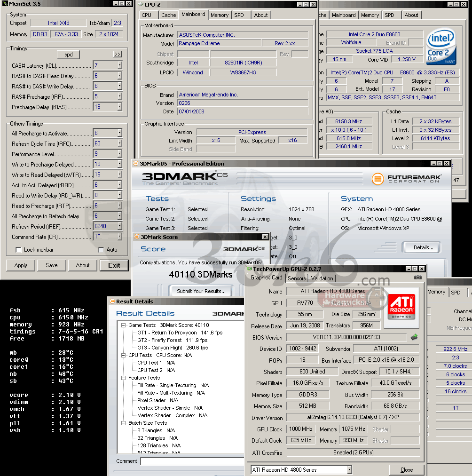Click the spd button in MemSet

click(69, 55)
